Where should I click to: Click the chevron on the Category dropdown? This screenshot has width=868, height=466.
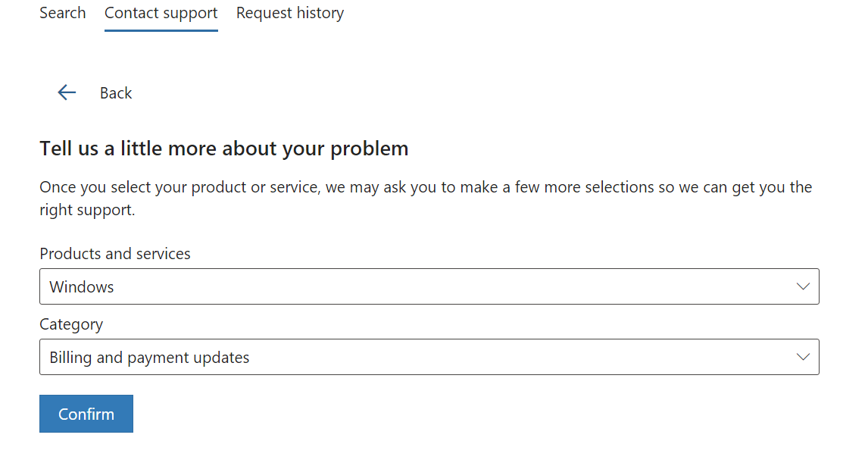pos(804,357)
